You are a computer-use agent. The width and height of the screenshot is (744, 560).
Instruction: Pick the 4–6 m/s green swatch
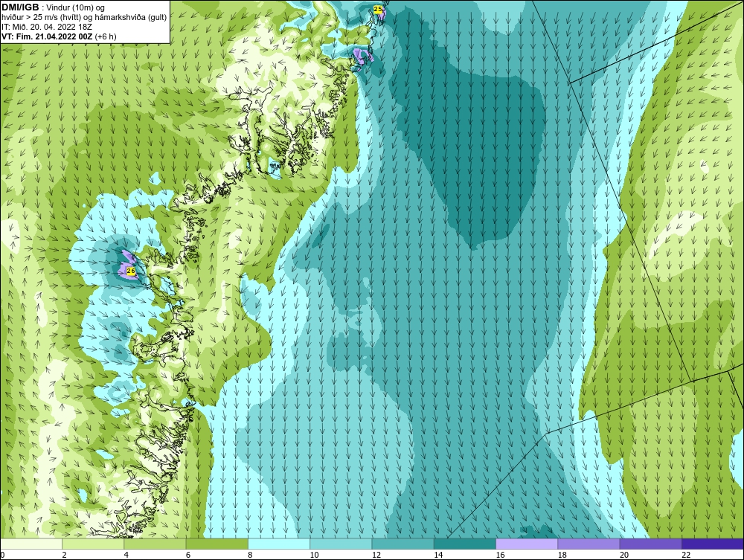(155, 544)
